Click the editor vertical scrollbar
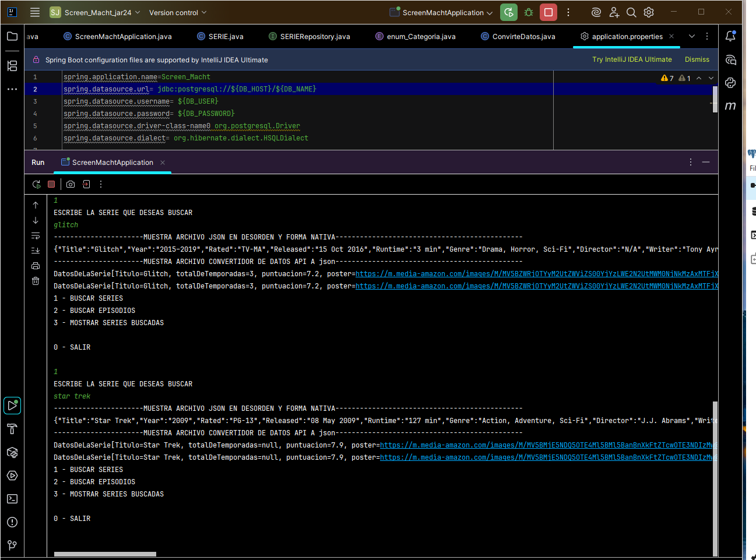756x560 pixels. point(715,100)
